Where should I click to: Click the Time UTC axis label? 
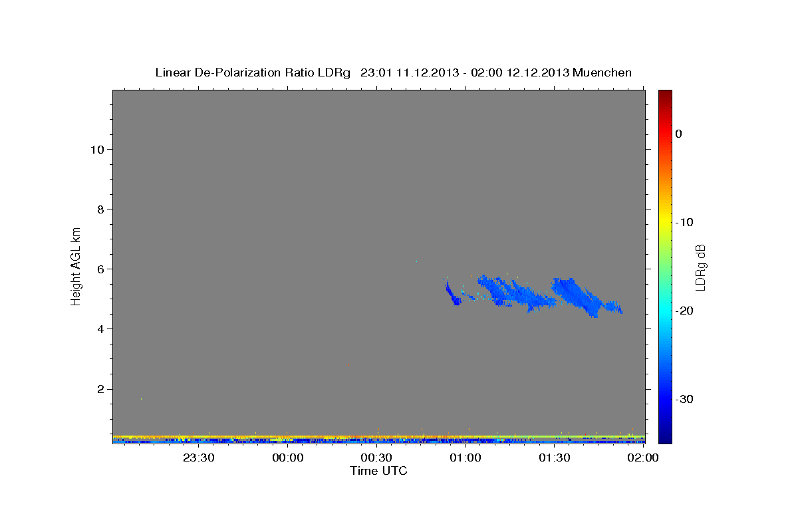tap(378, 471)
